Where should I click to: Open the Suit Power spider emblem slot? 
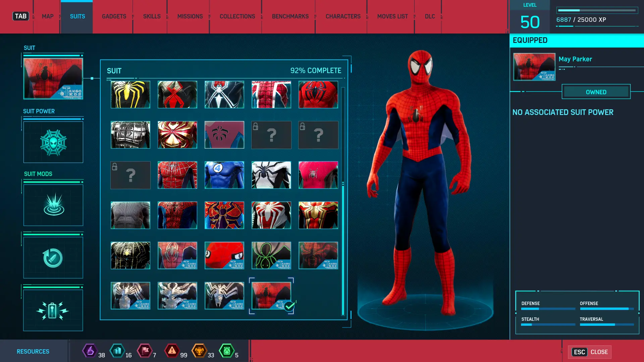[x=53, y=142]
